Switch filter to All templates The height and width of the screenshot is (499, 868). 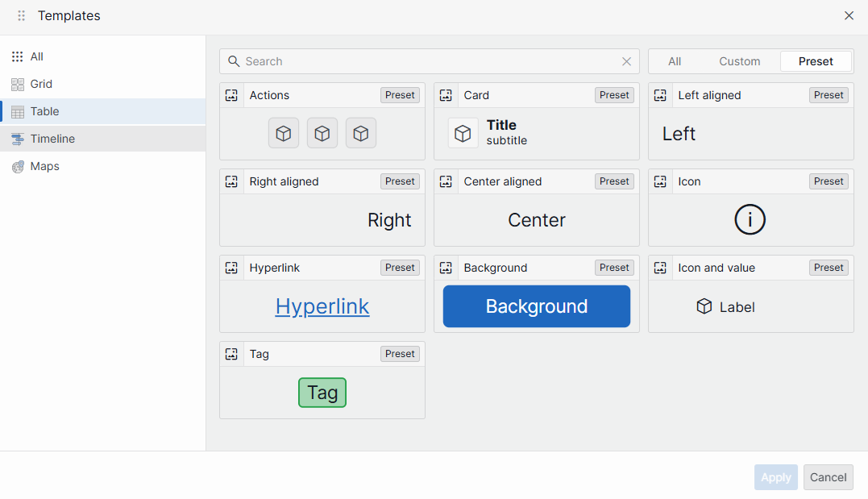coord(675,61)
